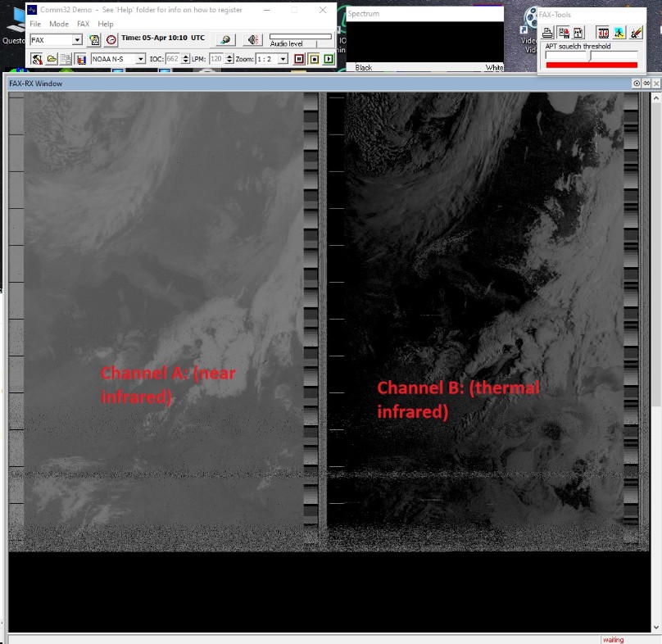Expand the NOAA N-S preset dropdown

(141, 59)
